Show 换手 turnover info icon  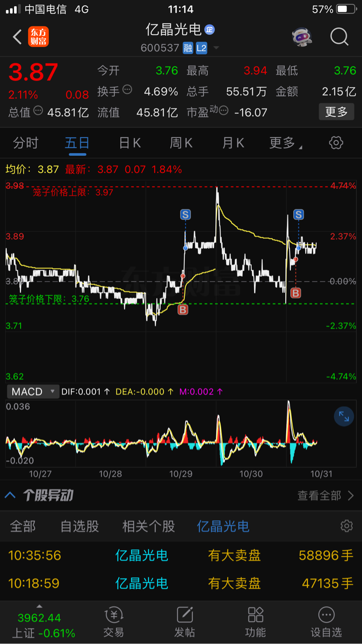click(127, 90)
